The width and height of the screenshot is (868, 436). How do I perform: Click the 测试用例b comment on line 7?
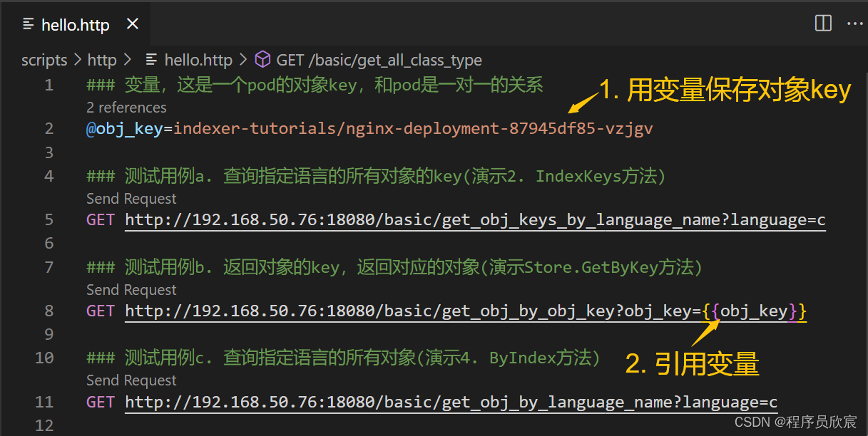tap(394, 267)
